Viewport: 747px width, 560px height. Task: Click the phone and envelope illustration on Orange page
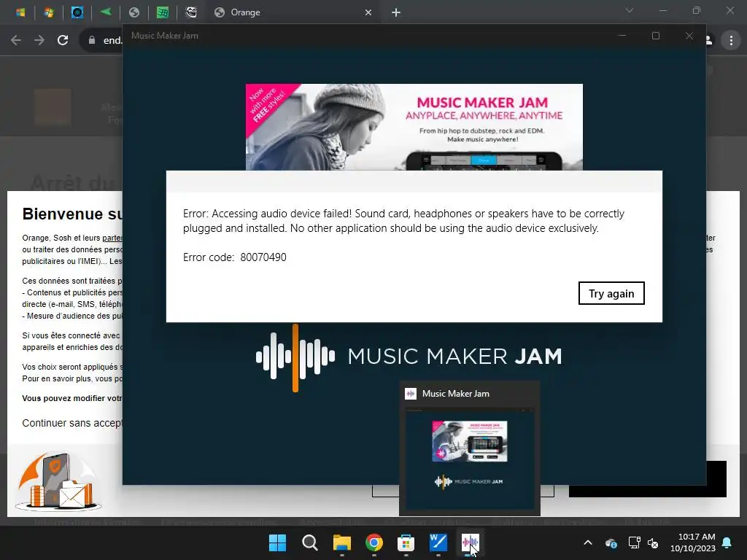point(58,481)
